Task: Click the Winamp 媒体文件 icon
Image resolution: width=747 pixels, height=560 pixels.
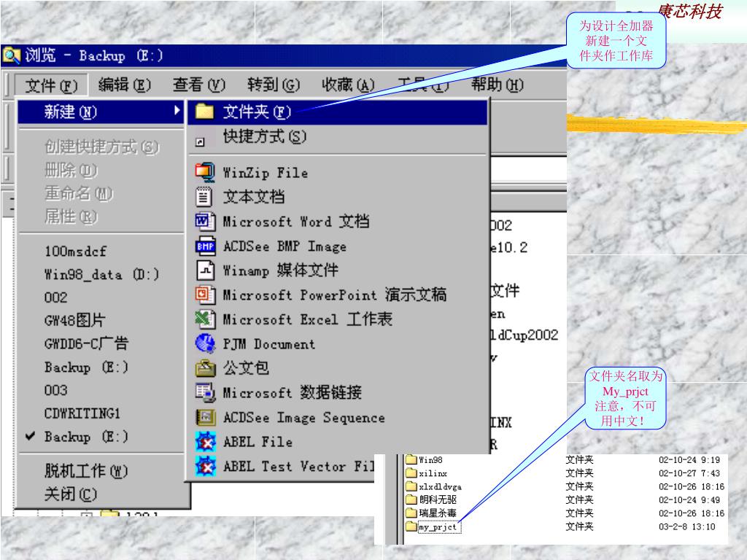Action: (x=205, y=270)
